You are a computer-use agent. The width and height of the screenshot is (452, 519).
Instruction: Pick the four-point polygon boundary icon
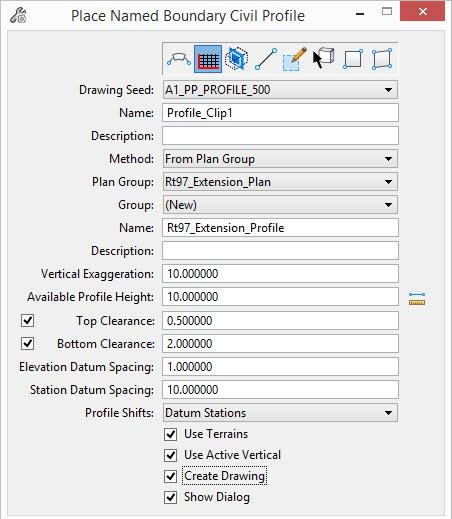(x=382, y=59)
